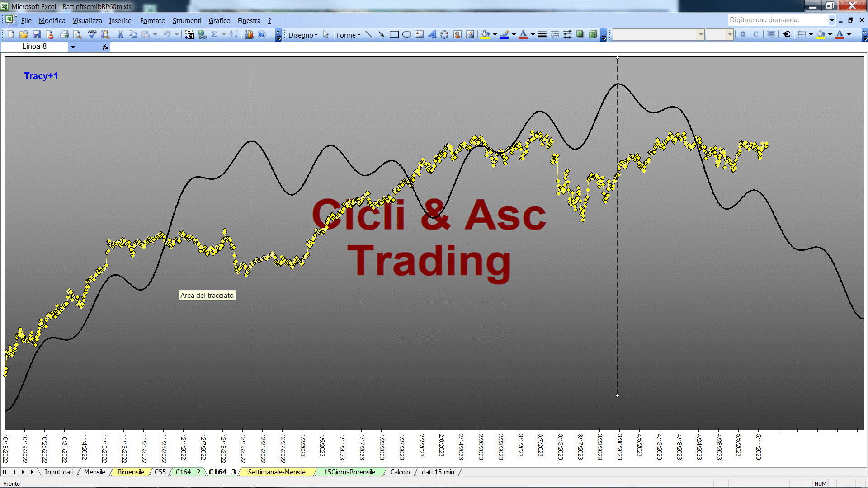Select the Oval drawing tool
The height and width of the screenshot is (488, 868).
[407, 35]
